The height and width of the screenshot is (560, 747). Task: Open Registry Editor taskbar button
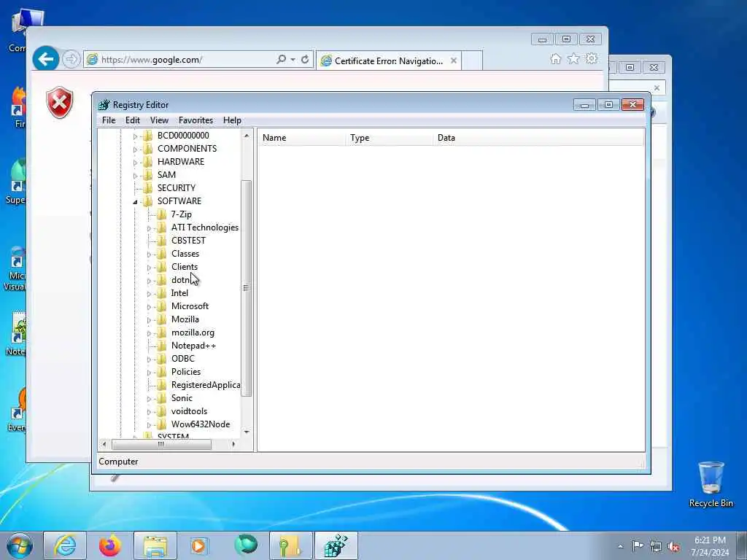pos(336,545)
